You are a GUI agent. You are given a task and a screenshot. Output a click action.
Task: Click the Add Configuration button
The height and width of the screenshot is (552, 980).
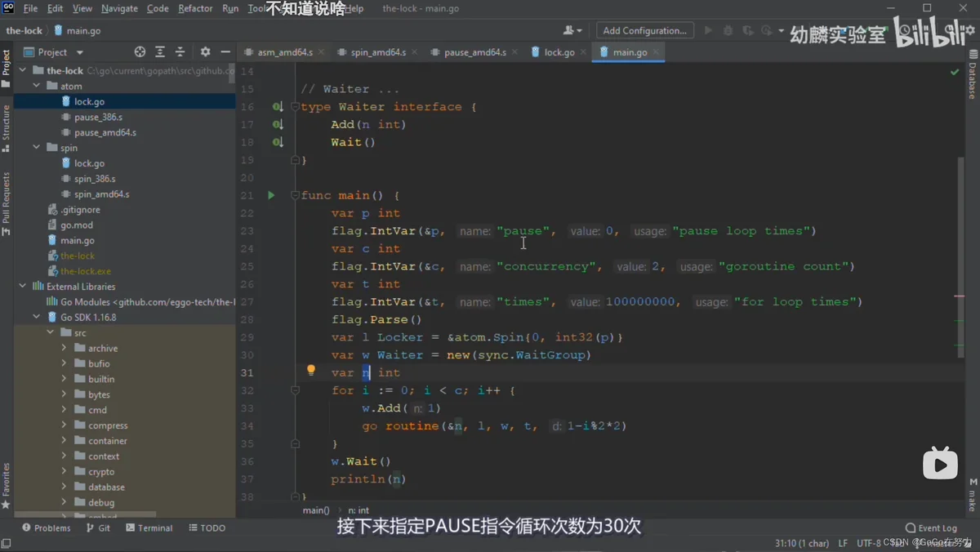(x=644, y=30)
